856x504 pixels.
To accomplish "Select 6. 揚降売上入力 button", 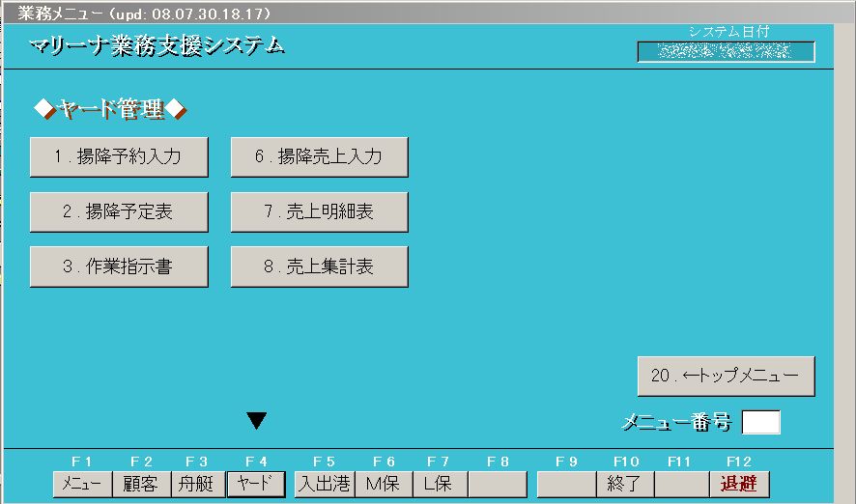I will 319,157.
